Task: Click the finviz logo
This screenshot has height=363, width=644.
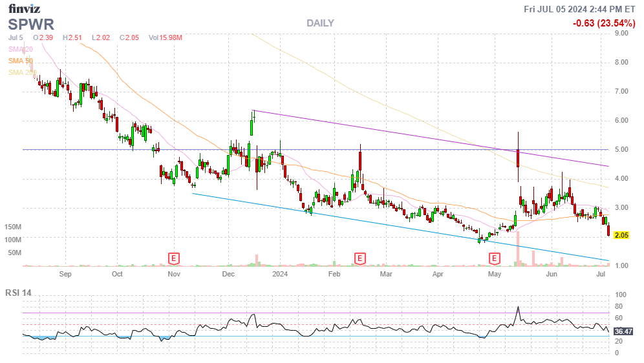Action: coord(26,9)
